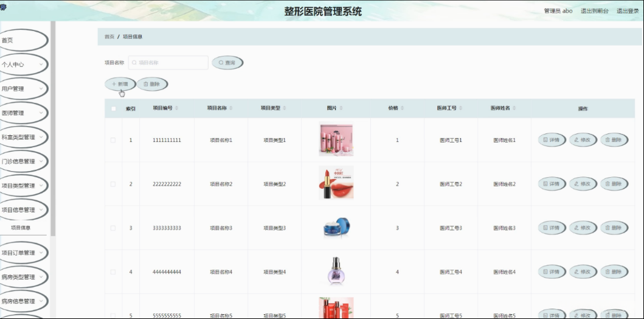
Task: Click 删除 for row 2222222222
Action: click(x=614, y=184)
